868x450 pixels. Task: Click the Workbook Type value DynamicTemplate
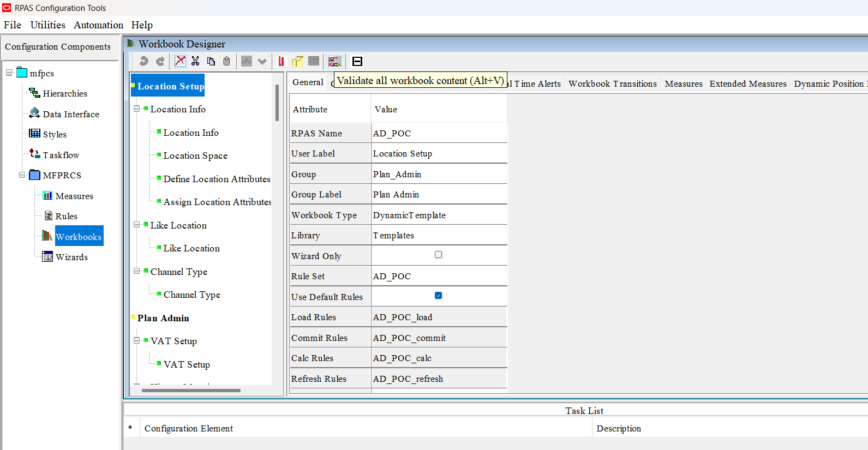[x=439, y=215]
